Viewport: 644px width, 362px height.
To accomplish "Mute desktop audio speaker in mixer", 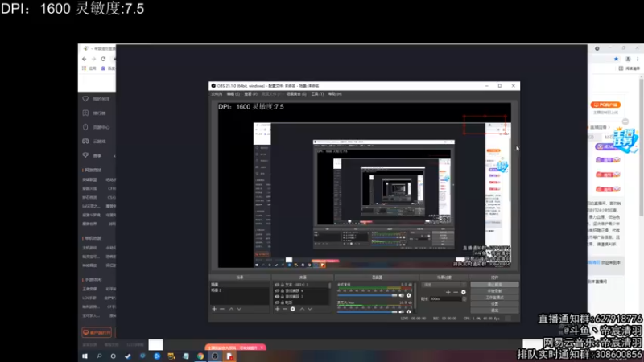I will [401, 295].
